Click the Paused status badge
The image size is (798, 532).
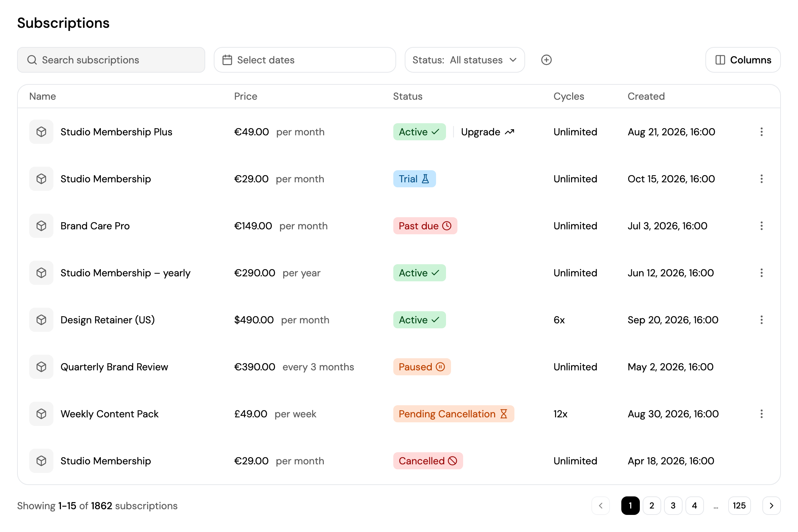422,367
